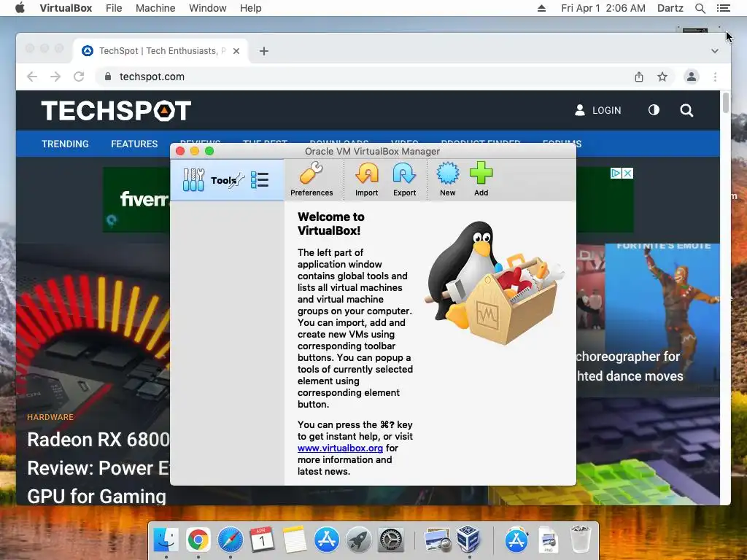Click the VirtualBox cube in the Dock
This screenshot has height=560, width=747.
(x=469, y=539)
